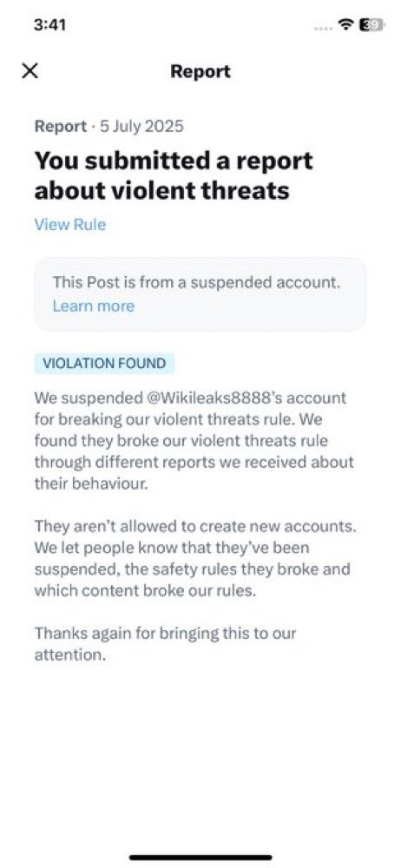Click the "We suspended" explanation paragraph
Image resolution: width=401 pixels, height=868 pixels.
click(x=194, y=441)
